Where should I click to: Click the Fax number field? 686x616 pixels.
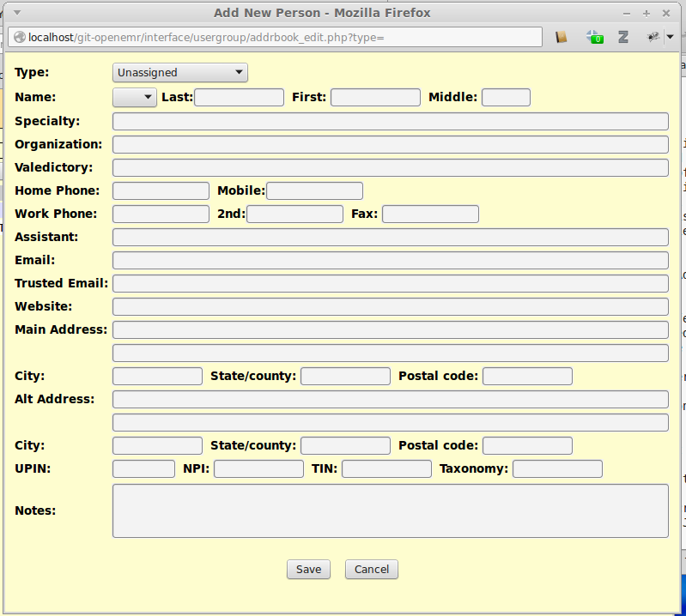pyautogui.click(x=430, y=214)
